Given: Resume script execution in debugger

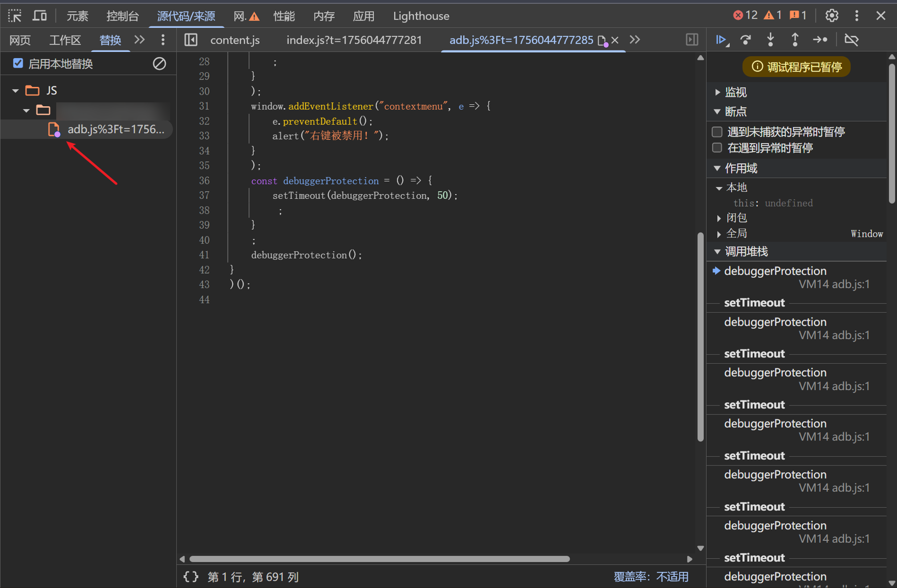Looking at the screenshot, I should [721, 40].
